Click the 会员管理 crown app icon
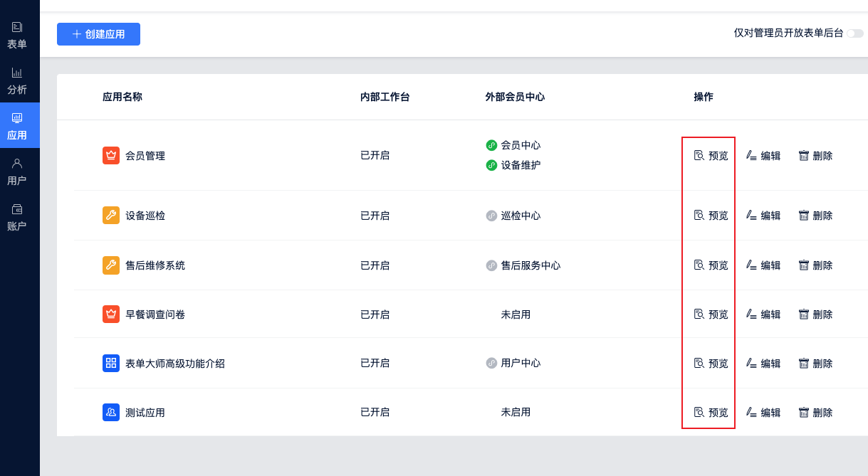868x476 pixels. coord(111,155)
